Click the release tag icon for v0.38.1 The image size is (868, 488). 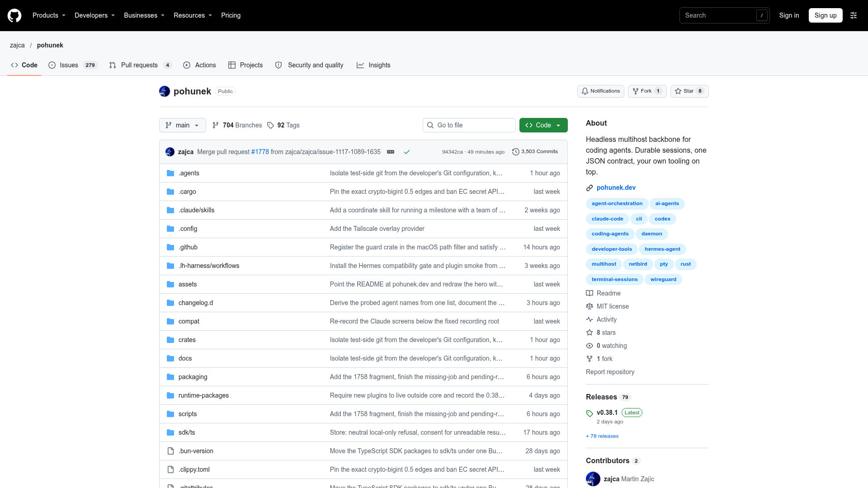(590, 413)
